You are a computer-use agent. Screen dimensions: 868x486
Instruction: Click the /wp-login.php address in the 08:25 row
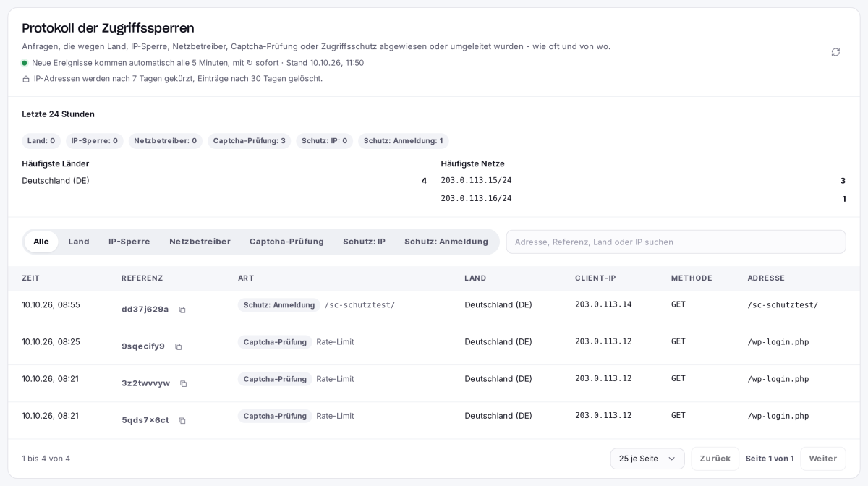point(778,342)
